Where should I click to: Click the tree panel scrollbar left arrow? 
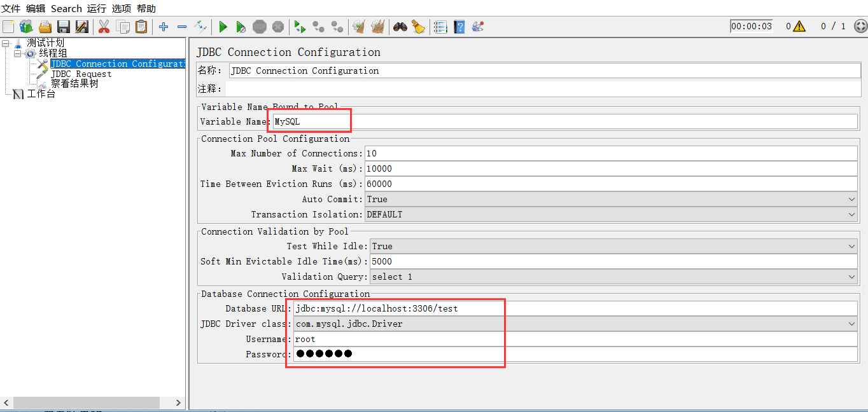tap(7, 403)
